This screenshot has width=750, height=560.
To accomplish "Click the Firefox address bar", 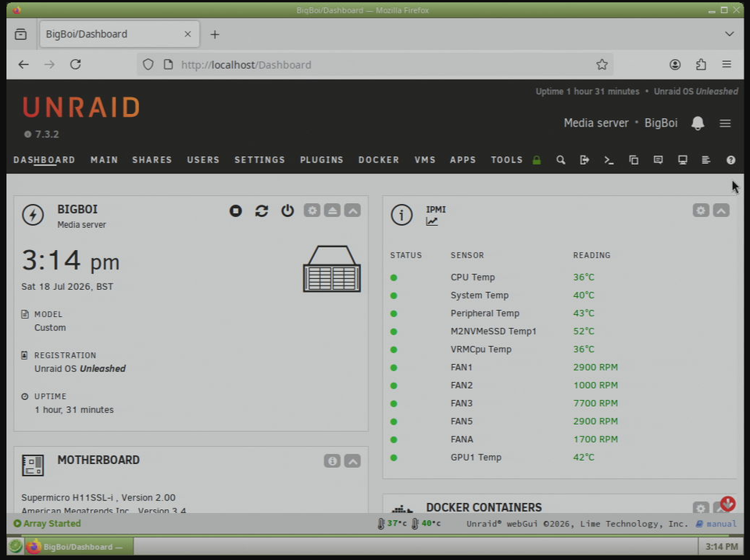I will pyautogui.click(x=375, y=65).
